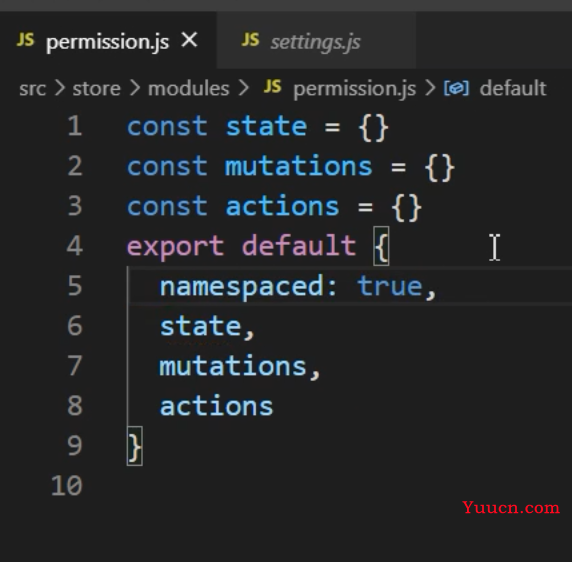Close the permission.js tab
The width and height of the screenshot is (572, 562).
click(x=189, y=40)
